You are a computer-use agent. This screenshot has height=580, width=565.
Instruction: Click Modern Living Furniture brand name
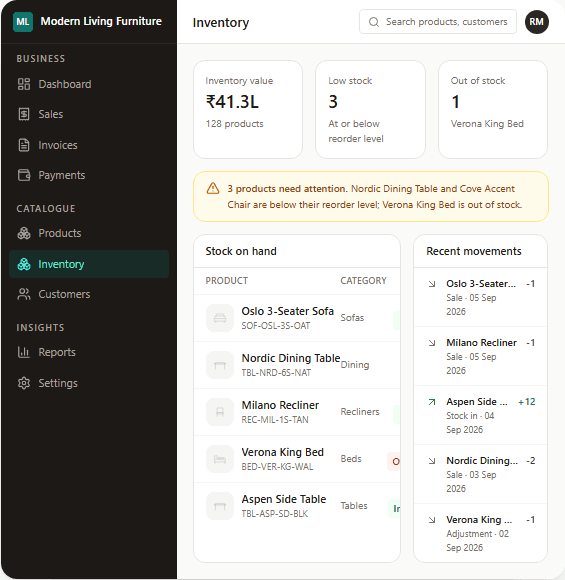click(101, 21)
